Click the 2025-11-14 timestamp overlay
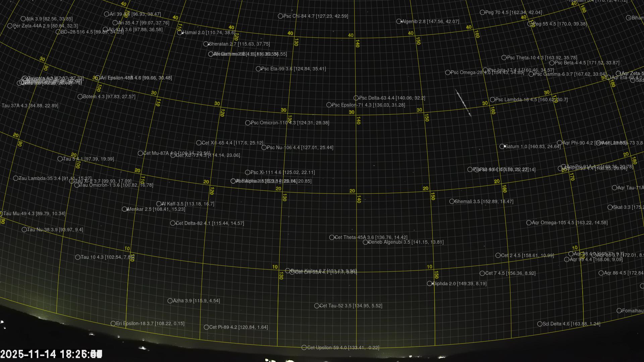 tap(51, 354)
